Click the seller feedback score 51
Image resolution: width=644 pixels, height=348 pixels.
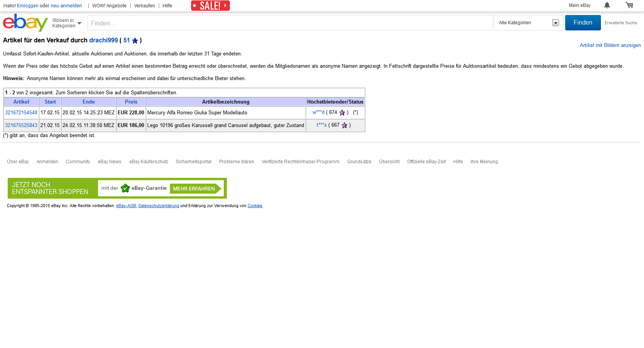[126, 40]
